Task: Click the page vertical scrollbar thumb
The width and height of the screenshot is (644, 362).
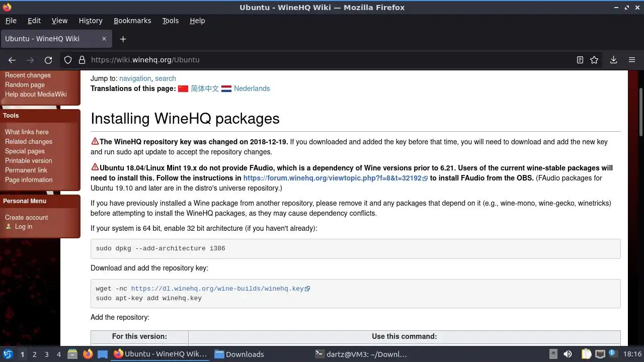Action: pyautogui.click(x=640, y=112)
